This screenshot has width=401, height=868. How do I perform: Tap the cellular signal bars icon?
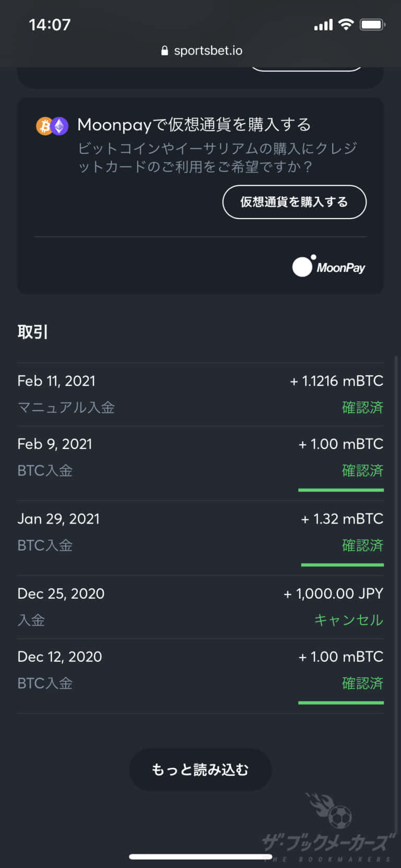pos(323,25)
